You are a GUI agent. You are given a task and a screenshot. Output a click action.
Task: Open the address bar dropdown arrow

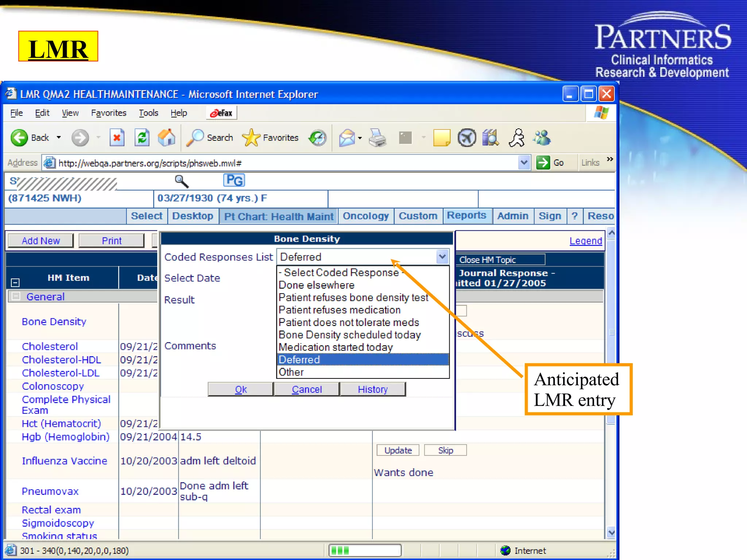point(524,163)
